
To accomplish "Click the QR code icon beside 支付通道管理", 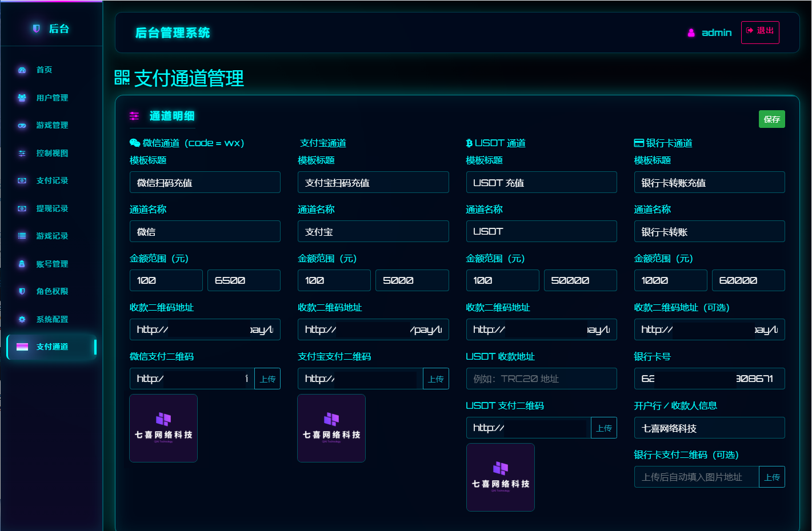I will coord(122,78).
